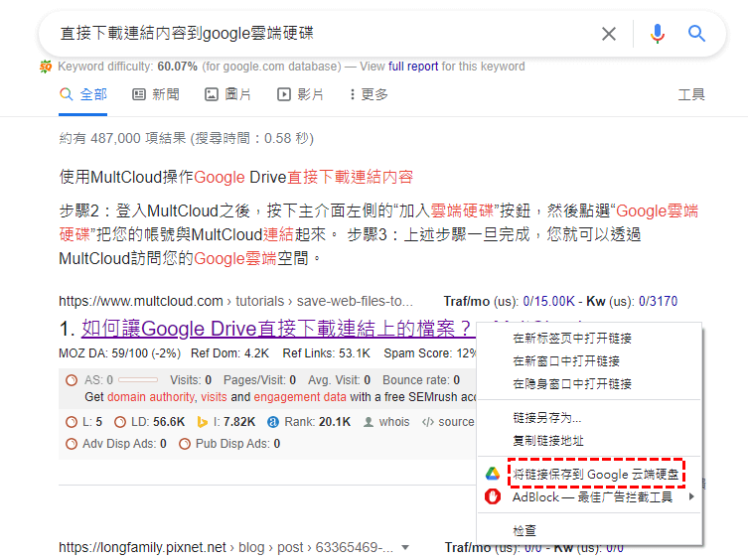This screenshot has height=560, width=748.
Task: Choose 在新窗口中打开链接 from context menu
Action: tap(566, 361)
